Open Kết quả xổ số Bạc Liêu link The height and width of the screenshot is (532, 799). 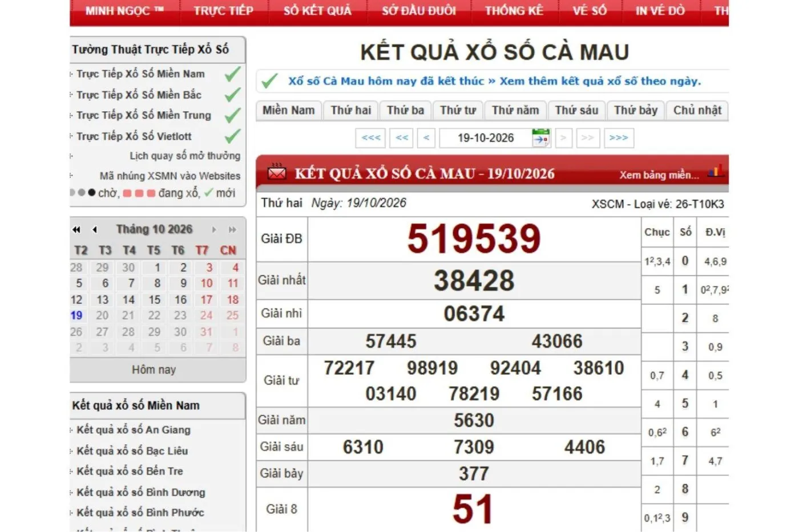pyautogui.click(x=132, y=450)
